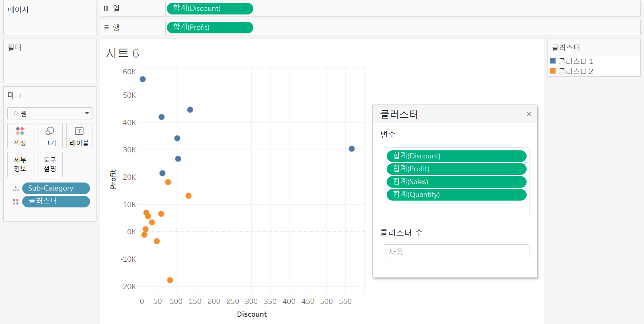The image size is (644, 324).
Task: Click the 페이지 (Pages) shelf header
Action: point(18,10)
